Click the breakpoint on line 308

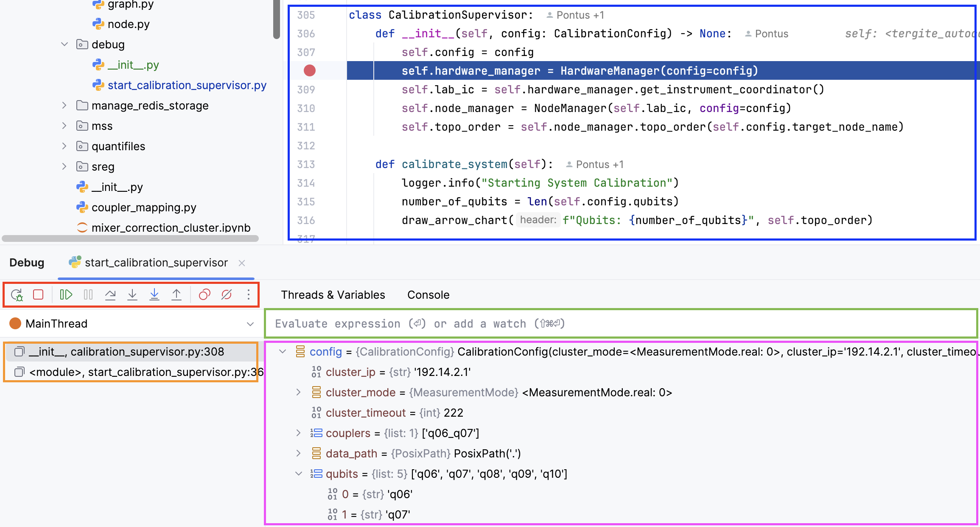click(x=309, y=70)
